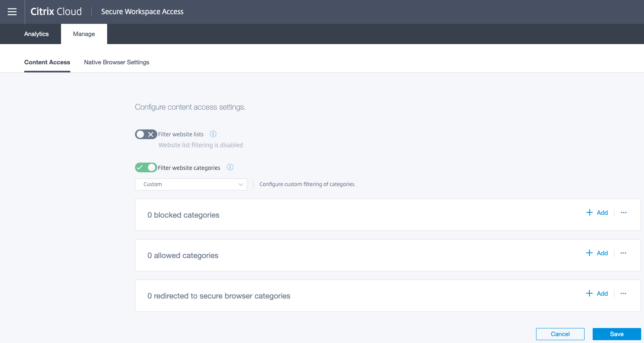Open the hamburger navigation menu

12,12
